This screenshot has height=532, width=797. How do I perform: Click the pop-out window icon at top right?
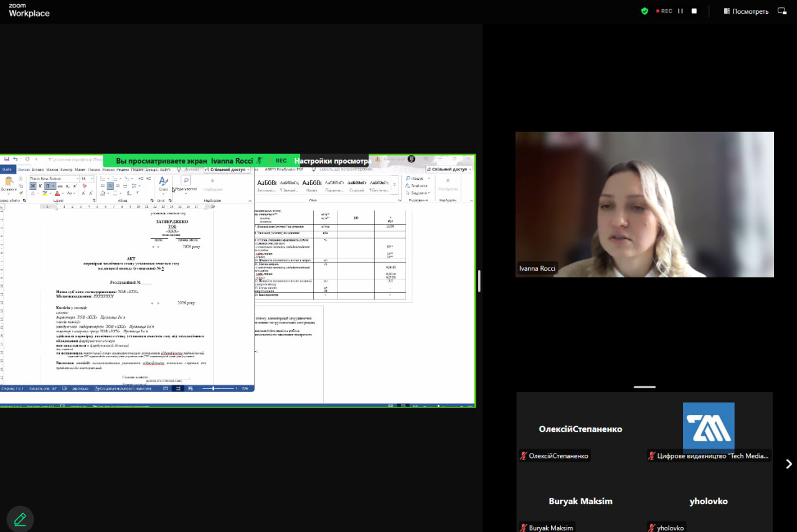(x=782, y=11)
